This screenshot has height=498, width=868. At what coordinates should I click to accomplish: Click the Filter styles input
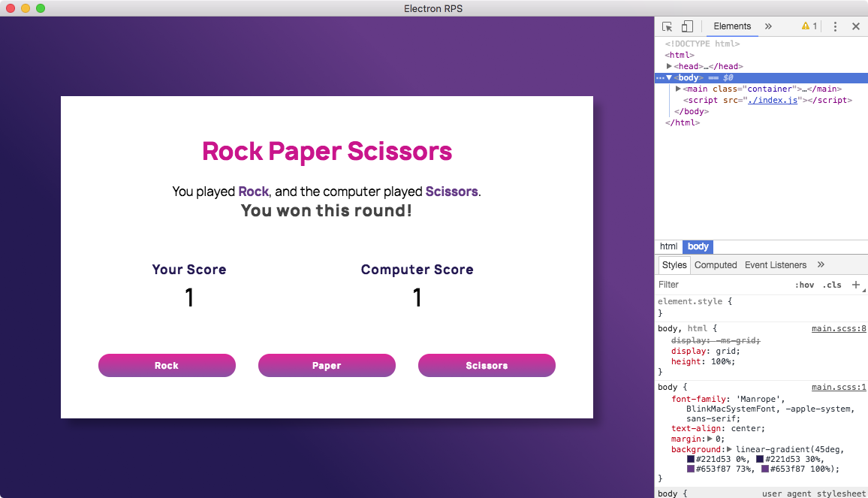tap(722, 285)
